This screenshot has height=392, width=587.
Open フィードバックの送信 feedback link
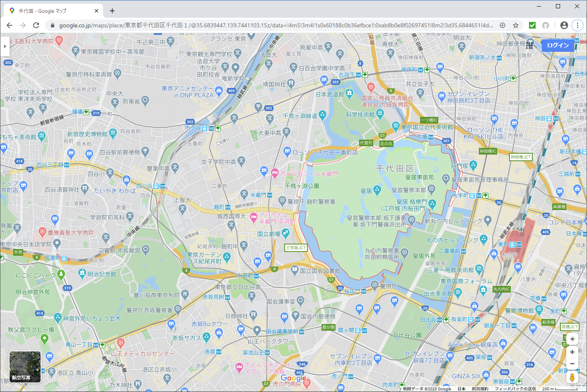pos(515,389)
